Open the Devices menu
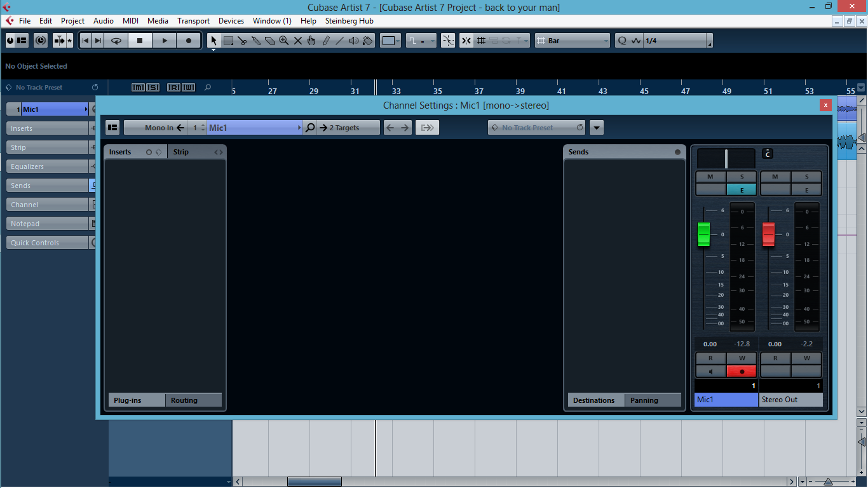The width and height of the screenshot is (868, 488). coord(231,21)
